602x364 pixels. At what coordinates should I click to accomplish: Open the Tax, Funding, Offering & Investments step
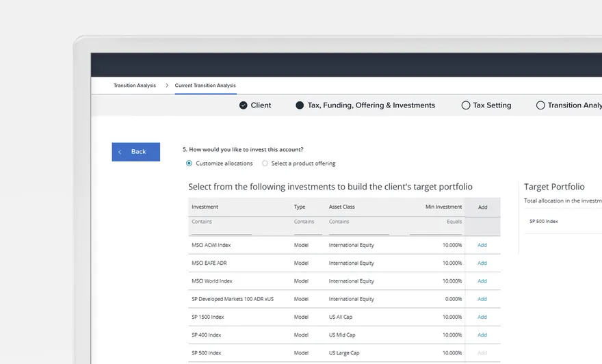point(371,105)
